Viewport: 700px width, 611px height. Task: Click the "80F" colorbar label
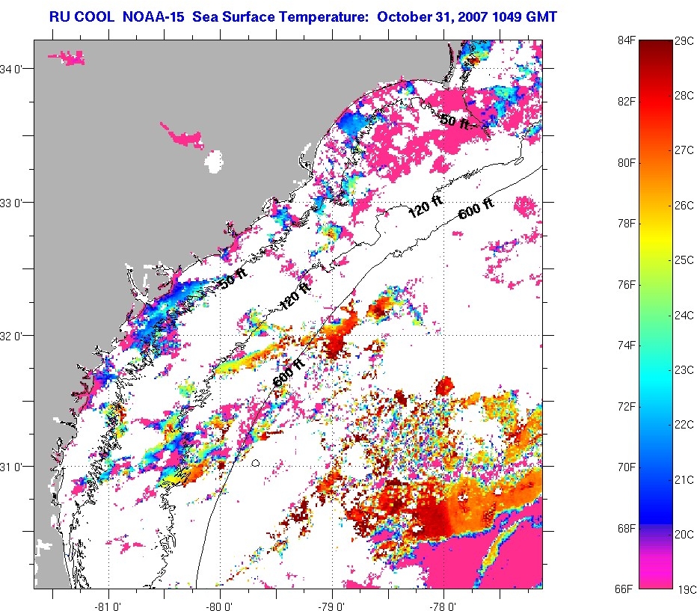click(x=627, y=163)
